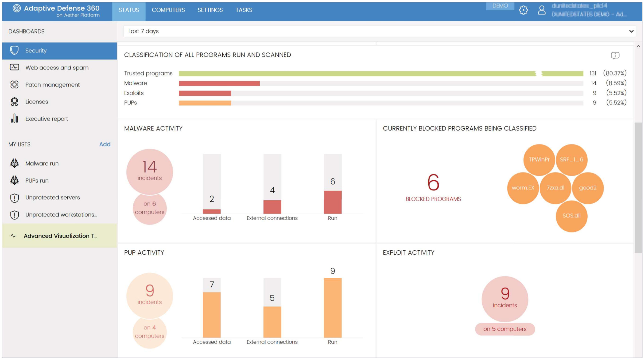Select the Web access and spam icon

tap(15, 67)
